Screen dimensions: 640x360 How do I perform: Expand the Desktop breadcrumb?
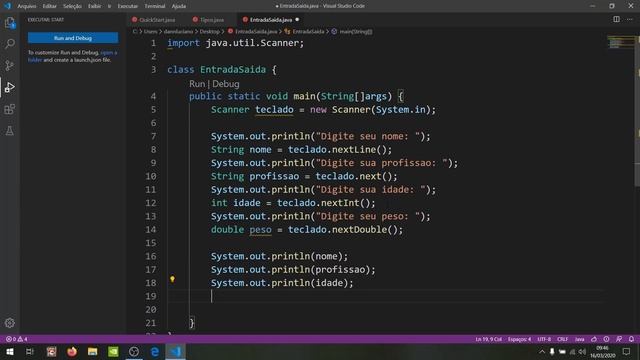(x=209, y=31)
